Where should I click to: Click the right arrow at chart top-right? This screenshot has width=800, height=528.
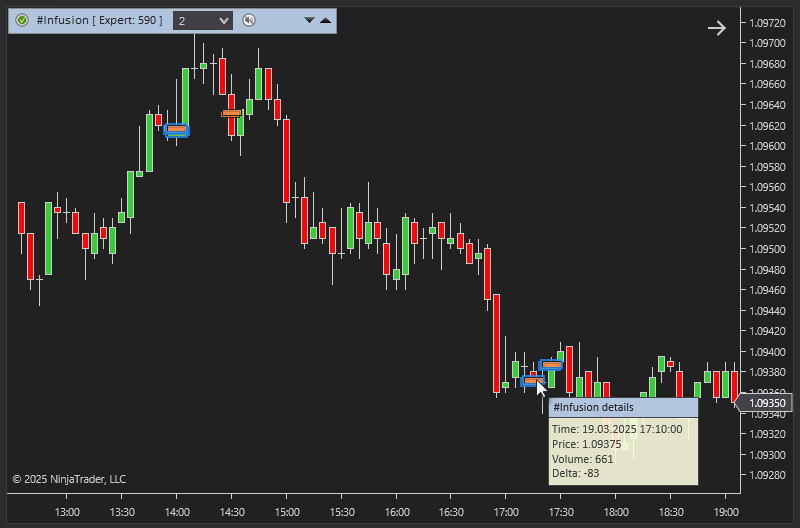click(x=716, y=28)
